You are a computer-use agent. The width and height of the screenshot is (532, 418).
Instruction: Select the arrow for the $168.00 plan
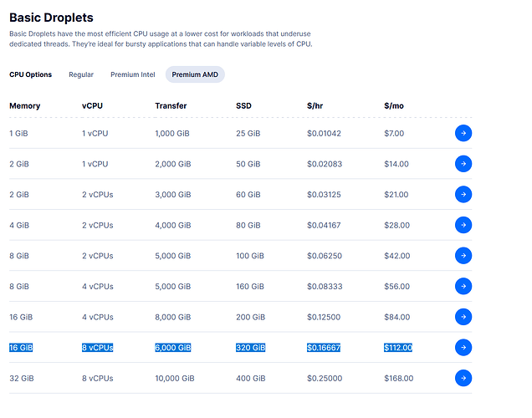[463, 378]
